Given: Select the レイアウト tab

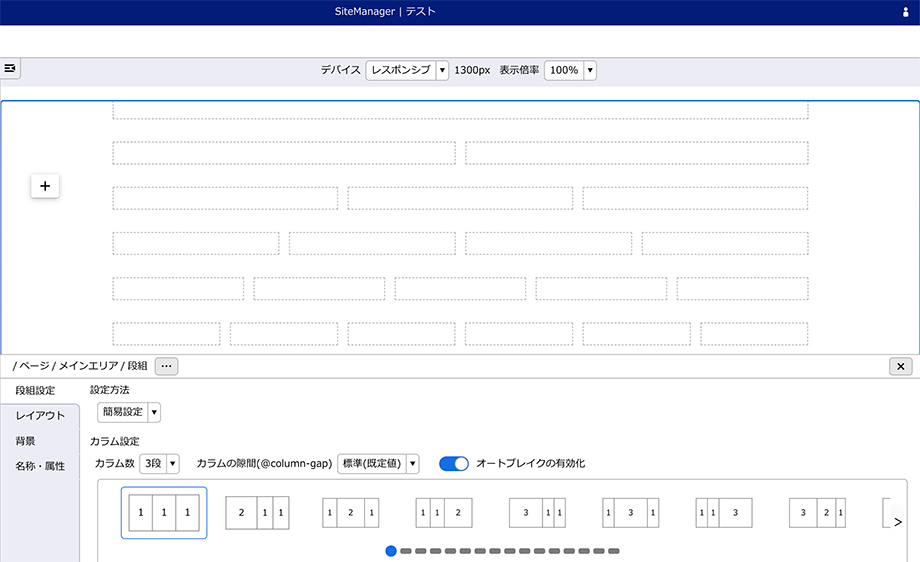Looking at the screenshot, I should pyautogui.click(x=40, y=416).
